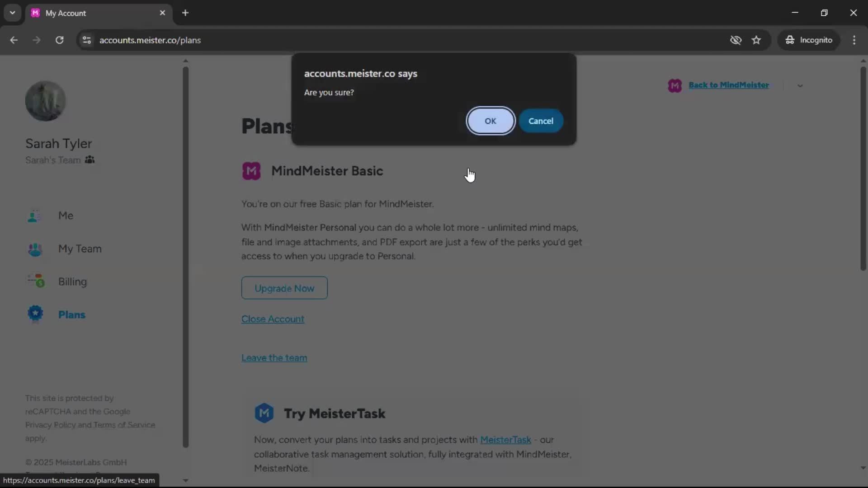Click the MindMeister logo beside Back link
Screen dimensions: 868x488
[x=675, y=85]
